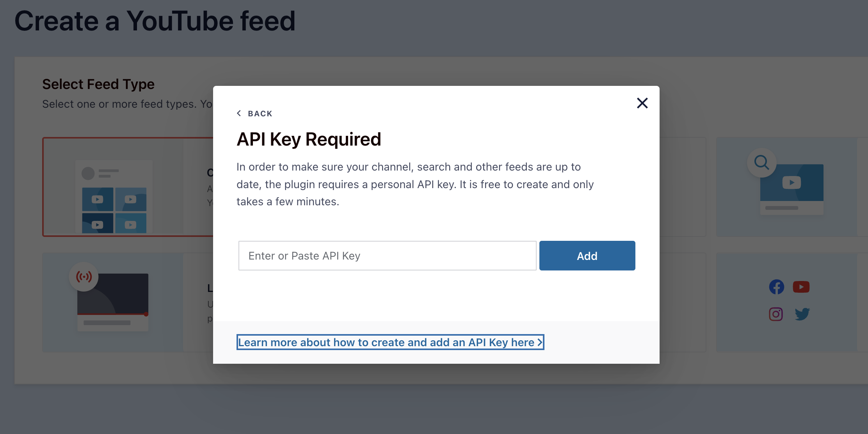Go back using the BACK link
868x434 pixels.
(x=254, y=114)
